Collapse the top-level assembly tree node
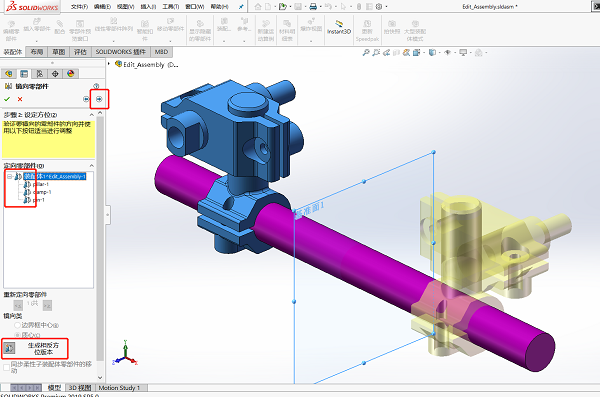The image size is (600, 397). (x=10, y=176)
